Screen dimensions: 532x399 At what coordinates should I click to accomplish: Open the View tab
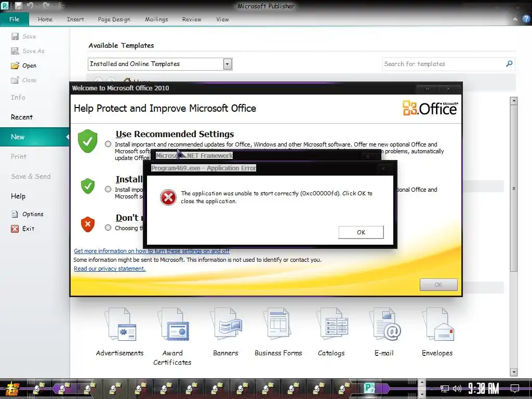click(x=222, y=19)
